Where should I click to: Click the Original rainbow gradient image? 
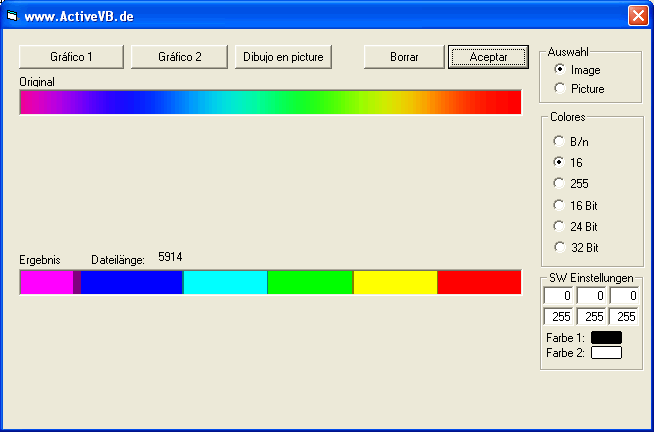tap(270, 102)
